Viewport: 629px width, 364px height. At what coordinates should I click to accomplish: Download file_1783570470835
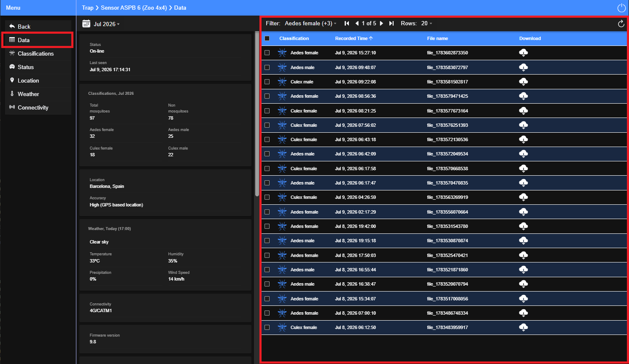click(x=524, y=183)
